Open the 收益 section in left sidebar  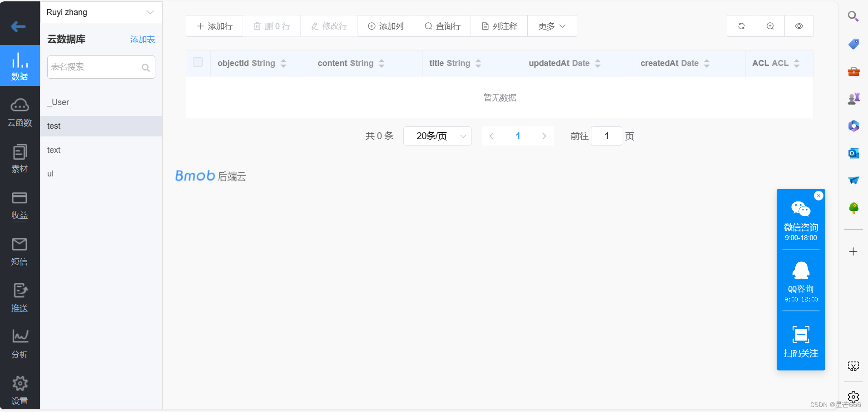point(20,205)
